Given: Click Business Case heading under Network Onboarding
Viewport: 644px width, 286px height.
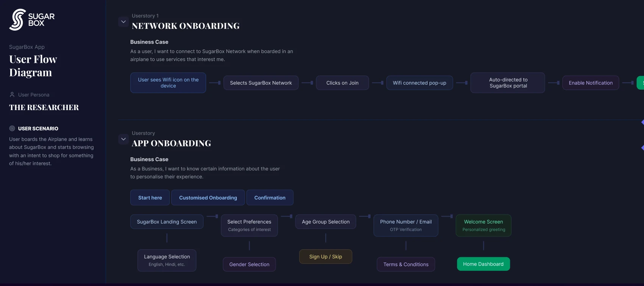Looking at the screenshot, I should pos(149,42).
